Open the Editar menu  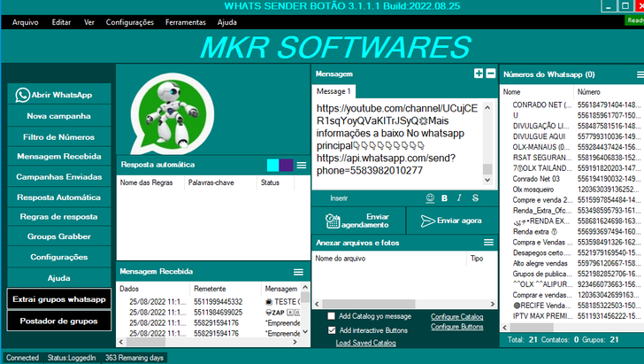(x=61, y=22)
